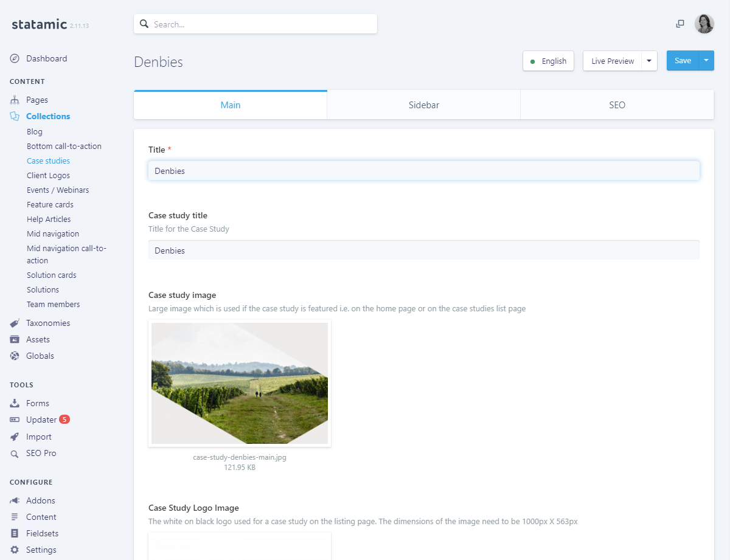
Task: Go to Globals section
Action: pyautogui.click(x=40, y=356)
